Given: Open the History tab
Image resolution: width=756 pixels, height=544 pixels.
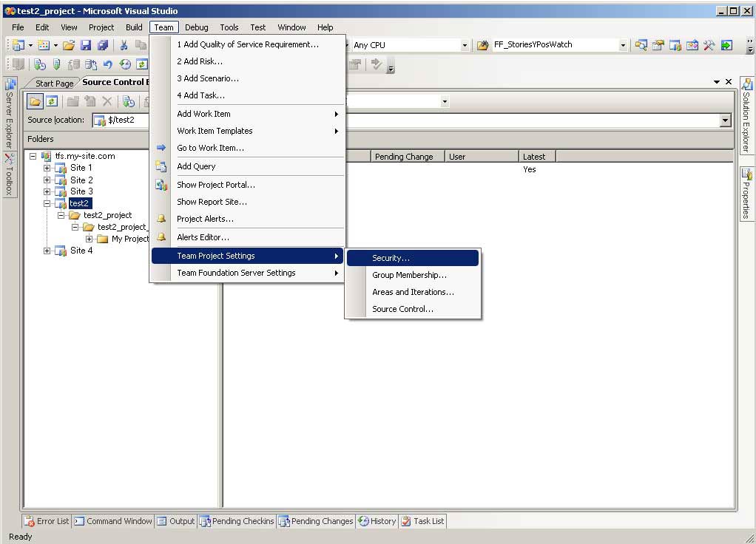Looking at the screenshot, I should point(377,521).
